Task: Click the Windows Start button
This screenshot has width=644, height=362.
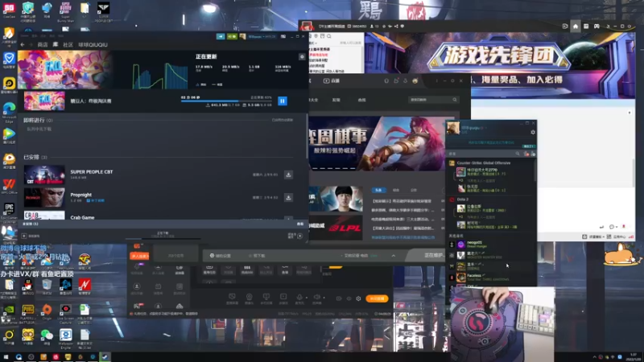Action: (6, 357)
